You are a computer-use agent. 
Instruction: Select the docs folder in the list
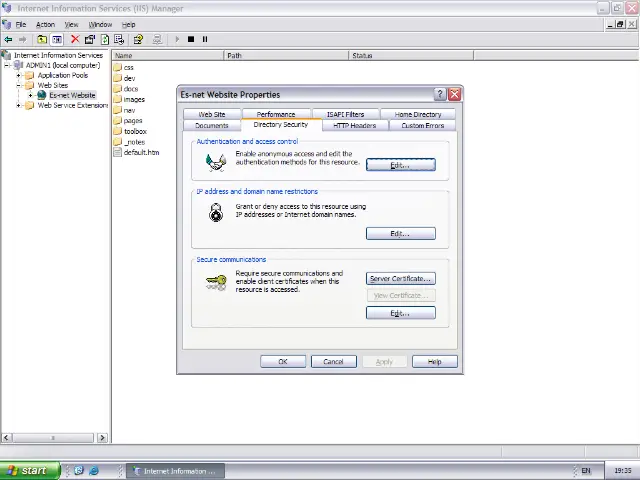(126, 89)
